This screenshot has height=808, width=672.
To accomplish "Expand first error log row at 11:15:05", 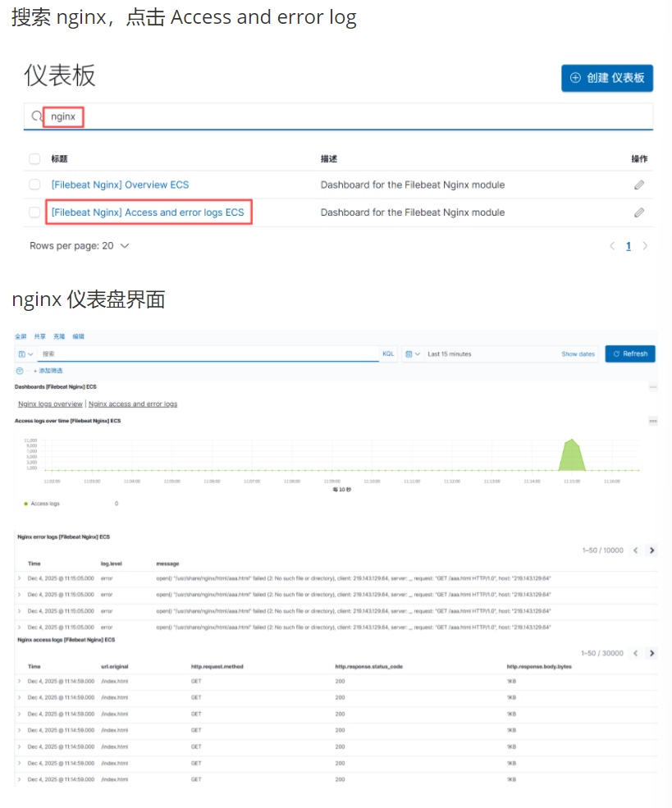I will 20,578.
